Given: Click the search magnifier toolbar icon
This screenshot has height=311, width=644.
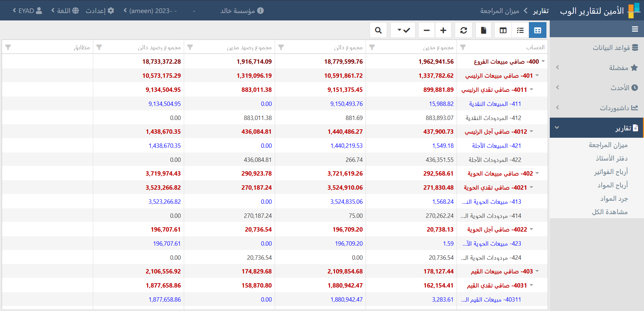Looking at the screenshot, I should coord(378,30).
